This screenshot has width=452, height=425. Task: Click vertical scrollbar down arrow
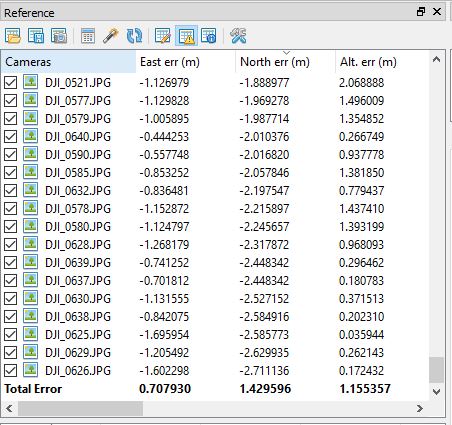436,391
